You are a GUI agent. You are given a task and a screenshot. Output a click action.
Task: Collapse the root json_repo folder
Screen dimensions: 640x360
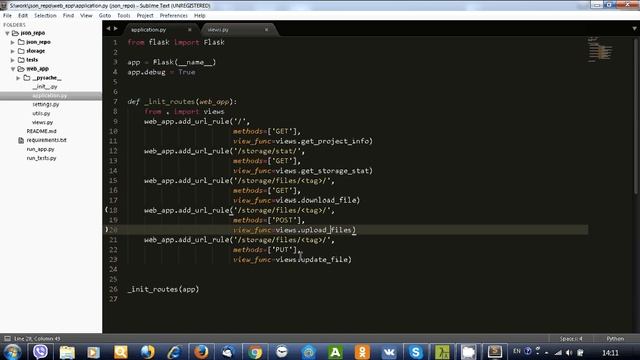pos(7,33)
